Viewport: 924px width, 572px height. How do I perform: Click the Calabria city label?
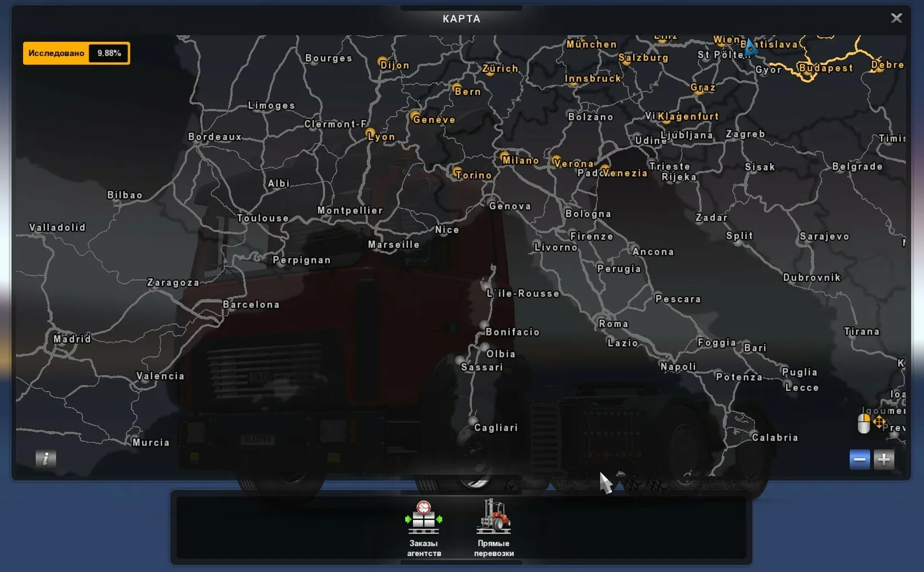pos(775,437)
